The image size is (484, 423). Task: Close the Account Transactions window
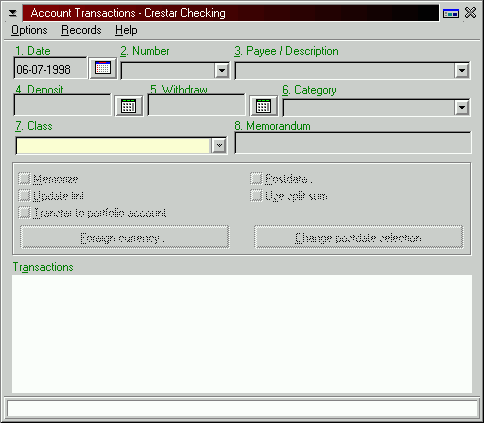tap(470, 13)
